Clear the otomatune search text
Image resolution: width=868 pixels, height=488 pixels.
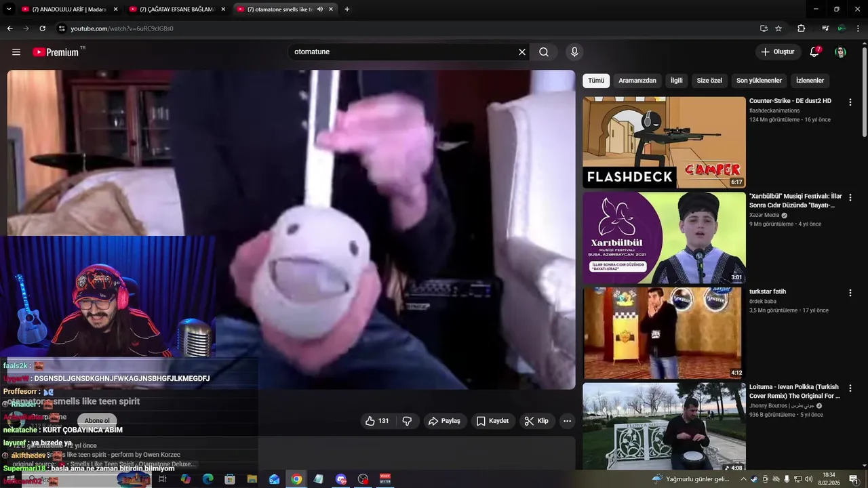tap(522, 52)
